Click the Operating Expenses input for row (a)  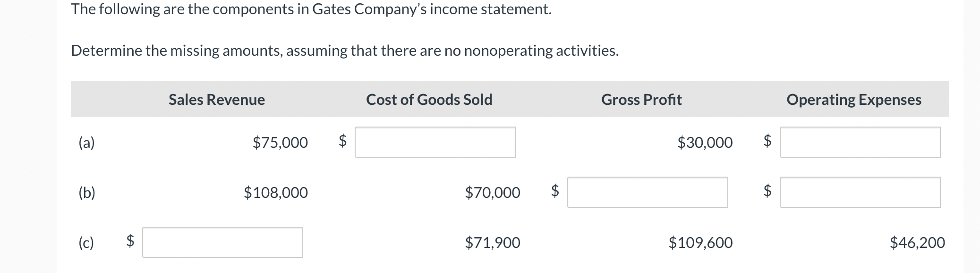pyautogui.click(x=860, y=142)
